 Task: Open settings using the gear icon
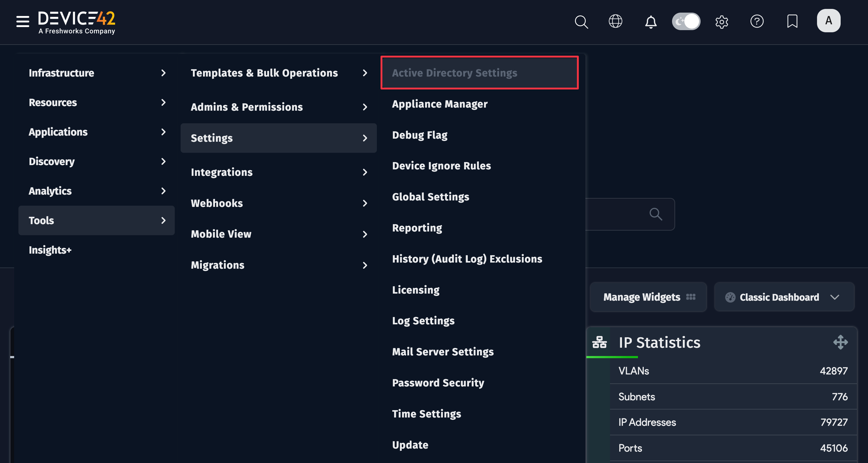coord(722,22)
